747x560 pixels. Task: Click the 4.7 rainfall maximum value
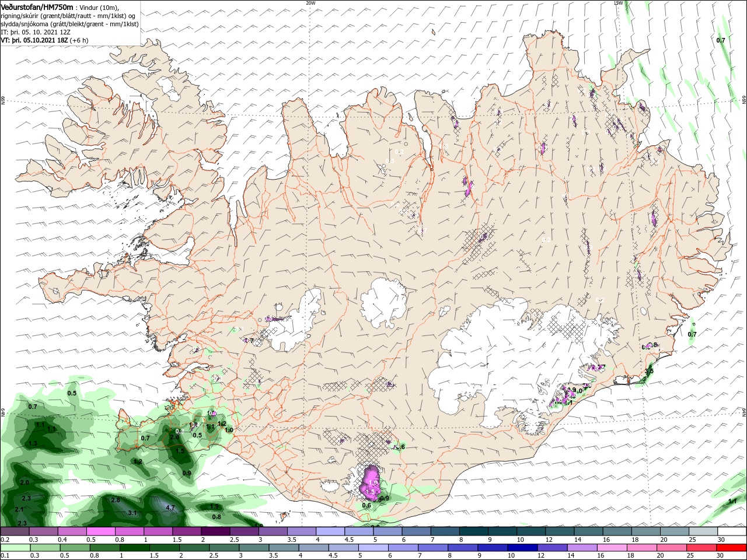coord(170,508)
